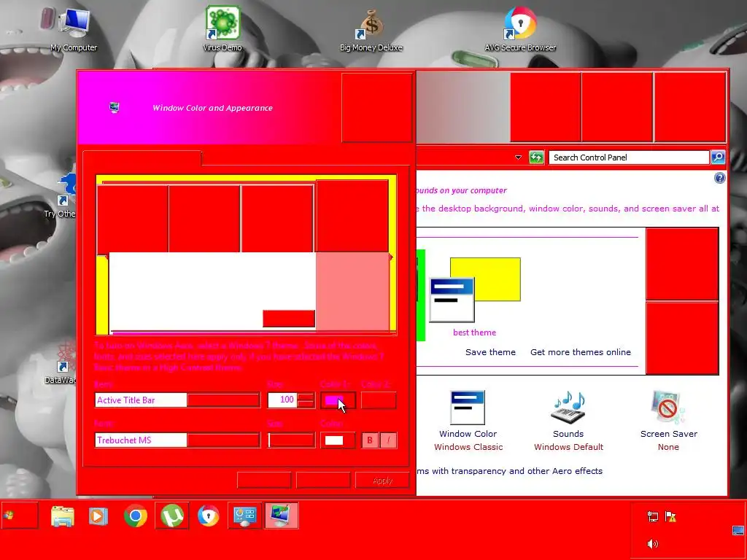Click the Personalization taskbar button
747x560 pixels.
[x=281, y=516]
